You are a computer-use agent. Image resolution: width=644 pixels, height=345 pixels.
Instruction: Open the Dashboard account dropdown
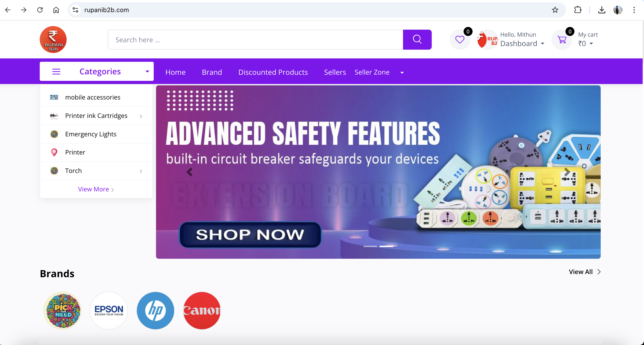(x=522, y=44)
